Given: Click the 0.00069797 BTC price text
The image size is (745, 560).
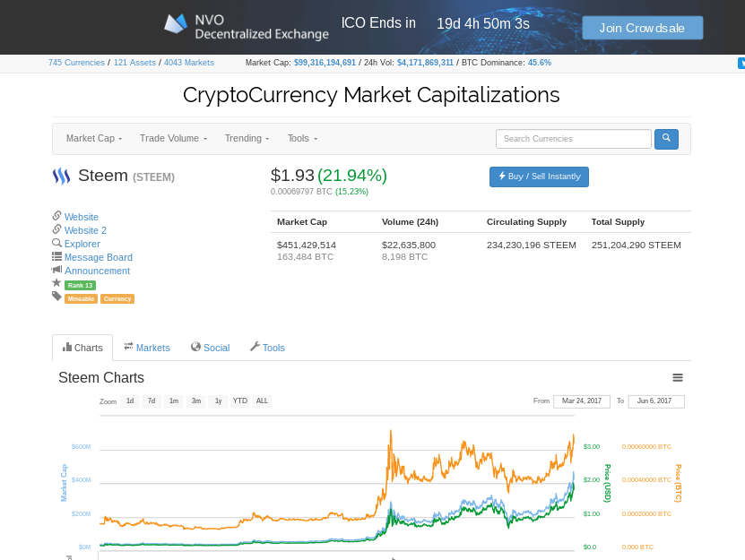Looking at the screenshot, I should point(301,192).
